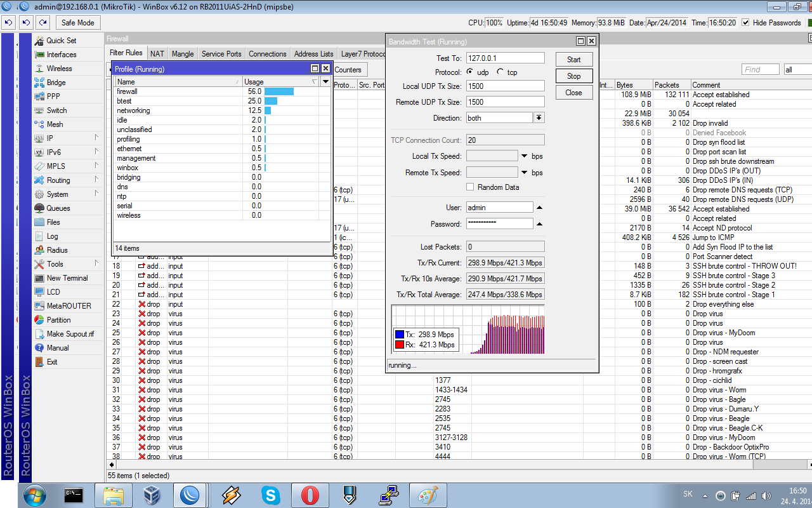Switch to the Service Ports tab
This screenshot has width=812, height=508.
(221, 54)
